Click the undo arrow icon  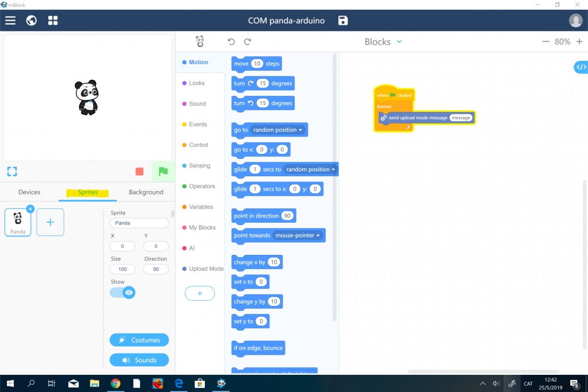pyautogui.click(x=231, y=42)
